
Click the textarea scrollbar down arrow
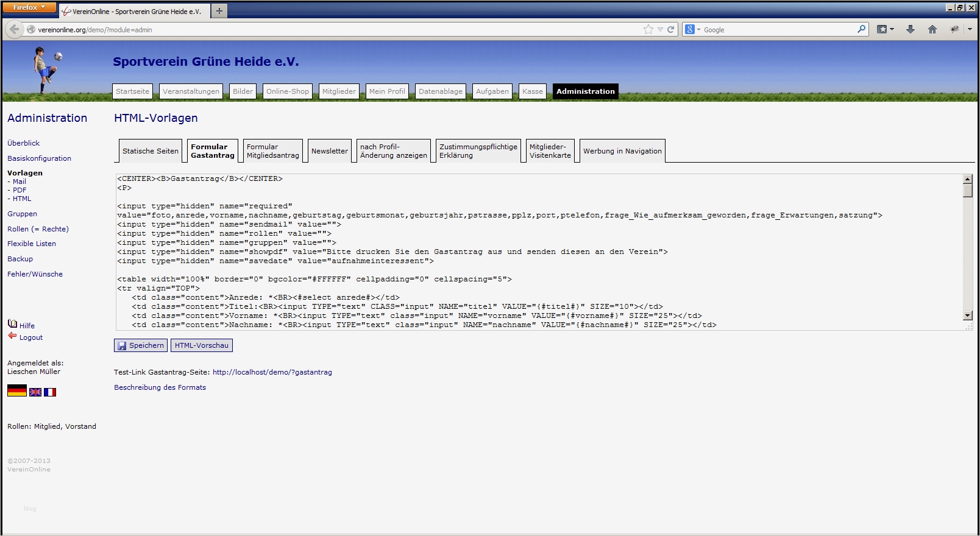(x=968, y=316)
